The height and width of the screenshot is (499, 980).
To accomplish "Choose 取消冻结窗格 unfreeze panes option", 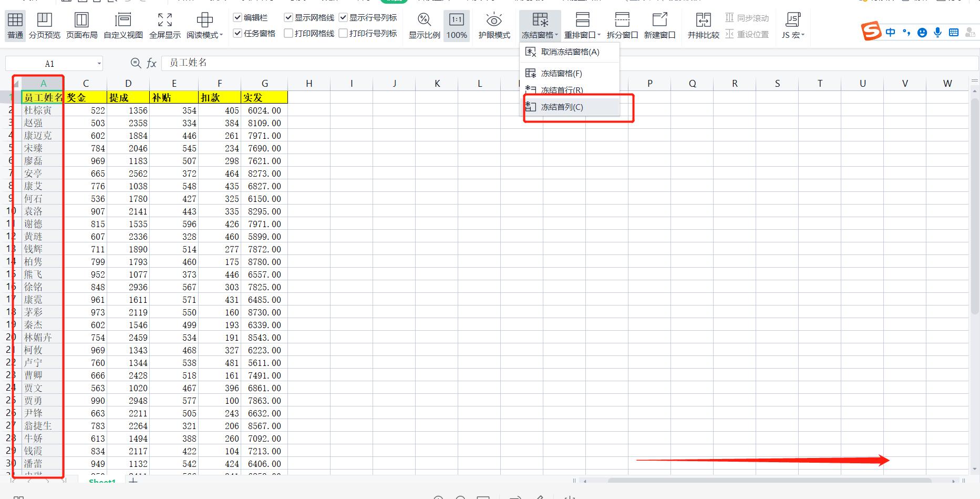I will (569, 52).
